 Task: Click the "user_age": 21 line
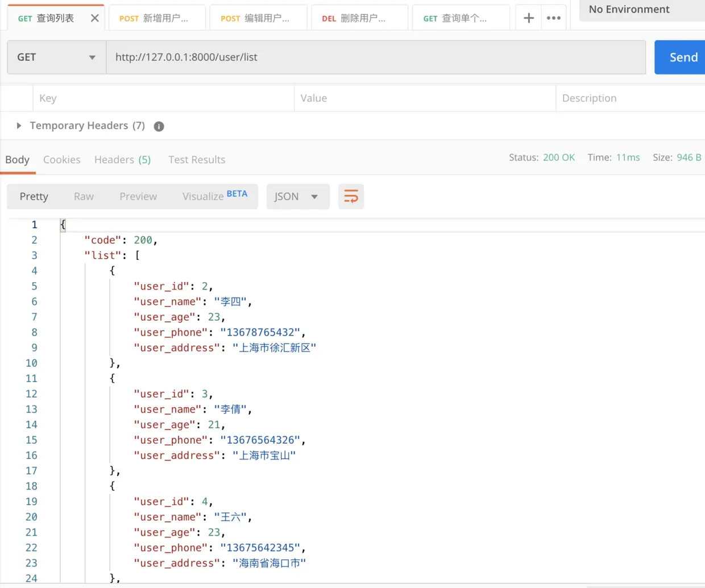[180, 425]
